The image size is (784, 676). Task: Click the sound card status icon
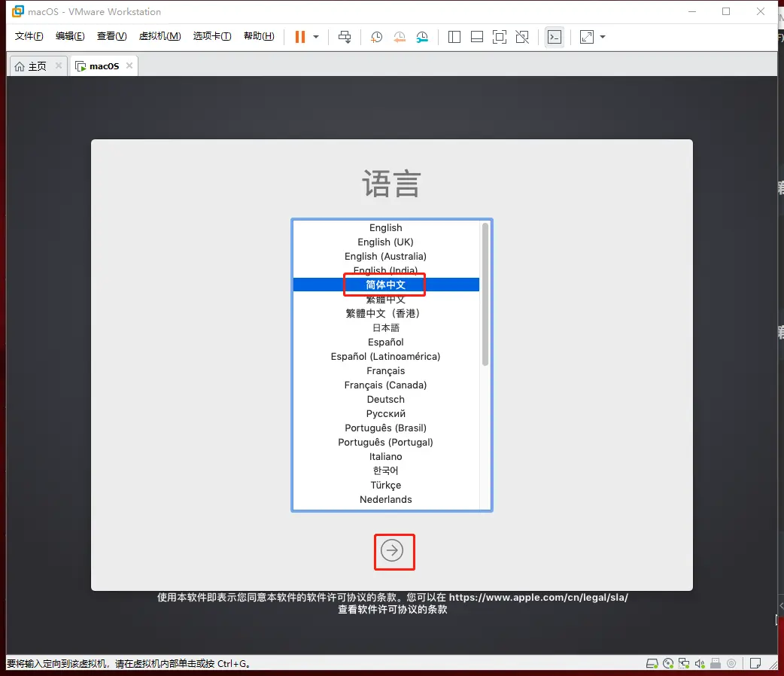700,663
